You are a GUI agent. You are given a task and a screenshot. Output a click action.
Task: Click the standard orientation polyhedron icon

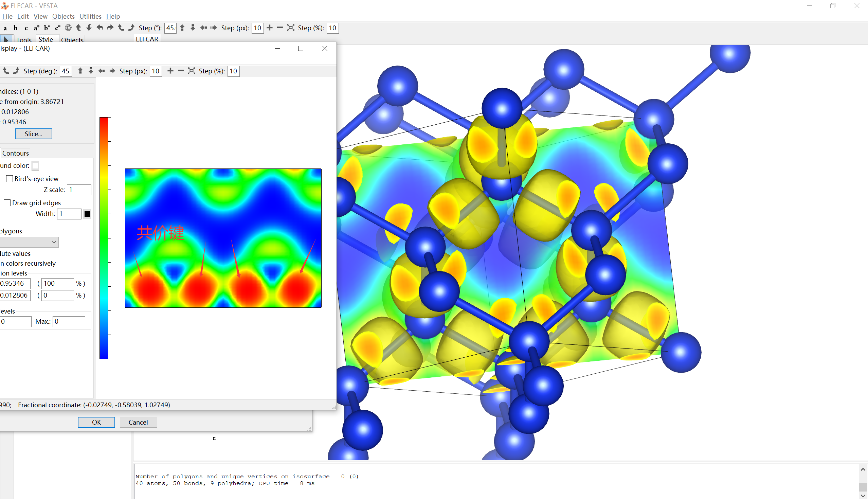[x=68, y=28]
